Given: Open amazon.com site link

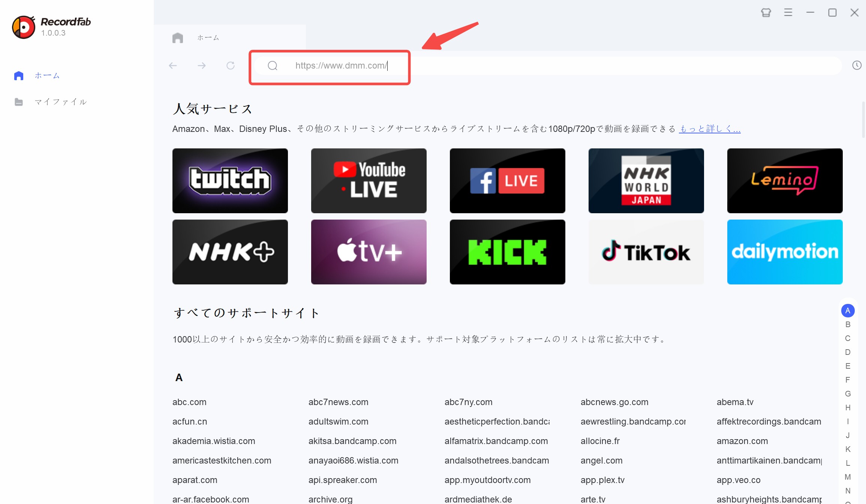Looking at the screenshot, I should click(742, 441).
